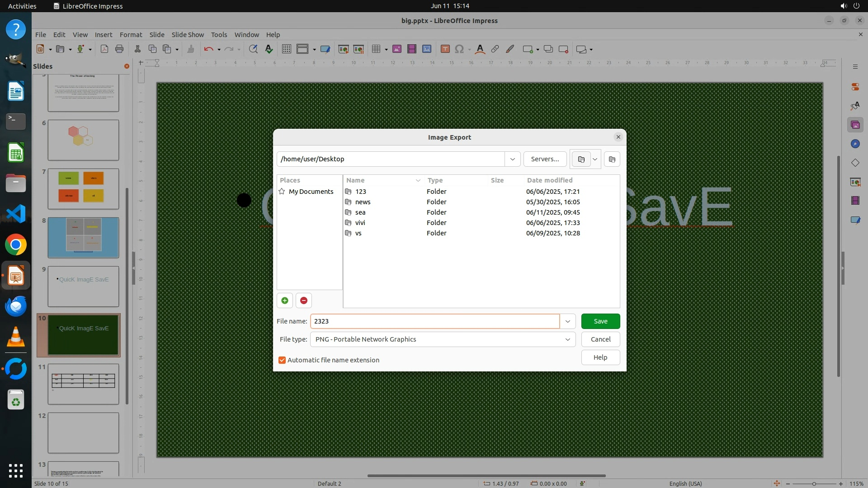Click the Display Grid toolbar icon
Viewport: 868px width, 488px height.
click(x=286, y=49)
